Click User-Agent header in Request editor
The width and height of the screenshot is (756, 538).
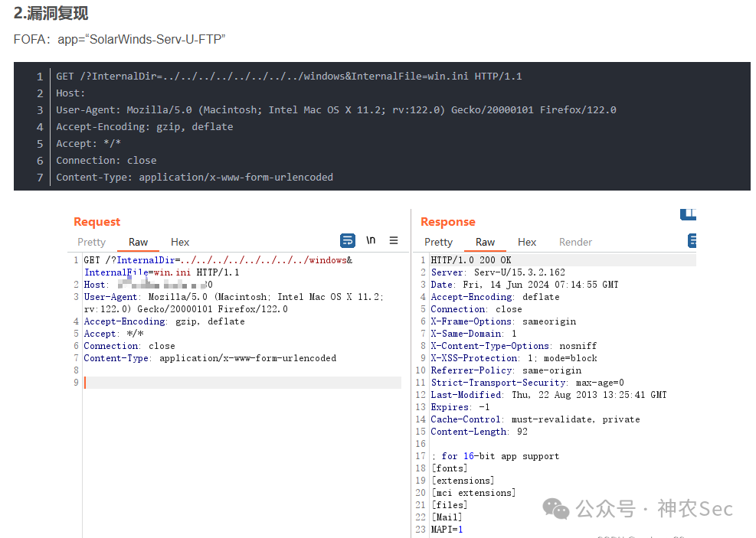[x=234, y=303]
